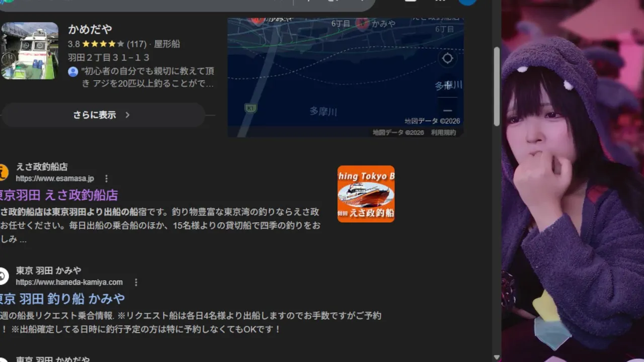Click the えさ政釣船 orange thumbnail image

tap(366, 194)
